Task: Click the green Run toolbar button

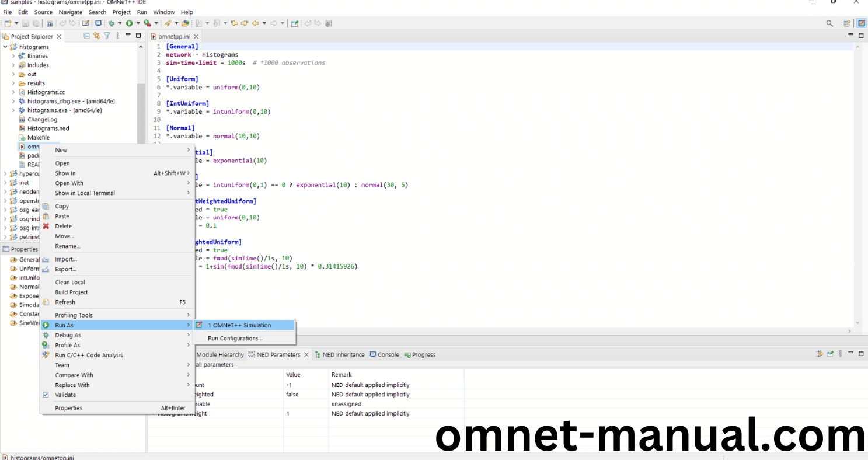Action: tap(129, 23)
